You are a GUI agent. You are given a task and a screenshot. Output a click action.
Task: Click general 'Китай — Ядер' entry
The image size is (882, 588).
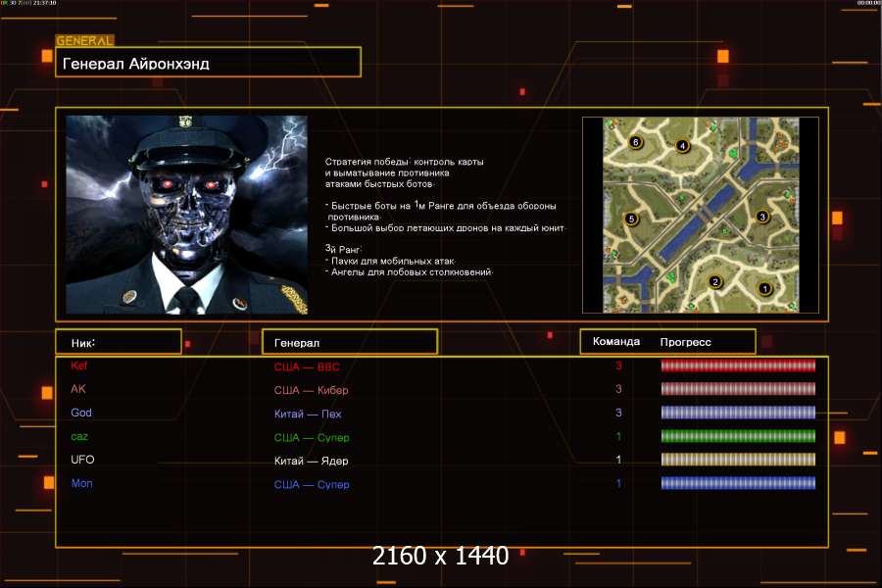click(x=311, y=461)
